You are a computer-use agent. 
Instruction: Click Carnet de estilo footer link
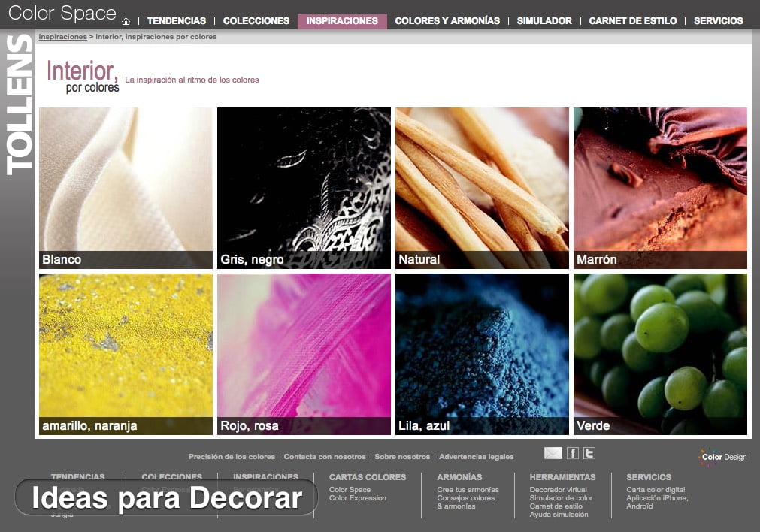(556, 506)
